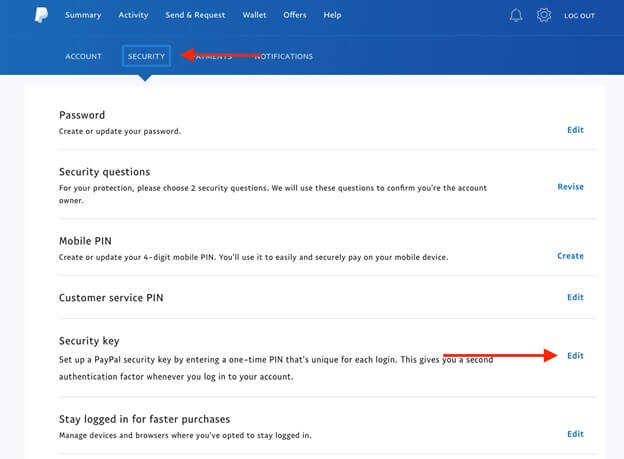Click the Security questions heading
Screen dimensions: 624x459
(105, 172)
